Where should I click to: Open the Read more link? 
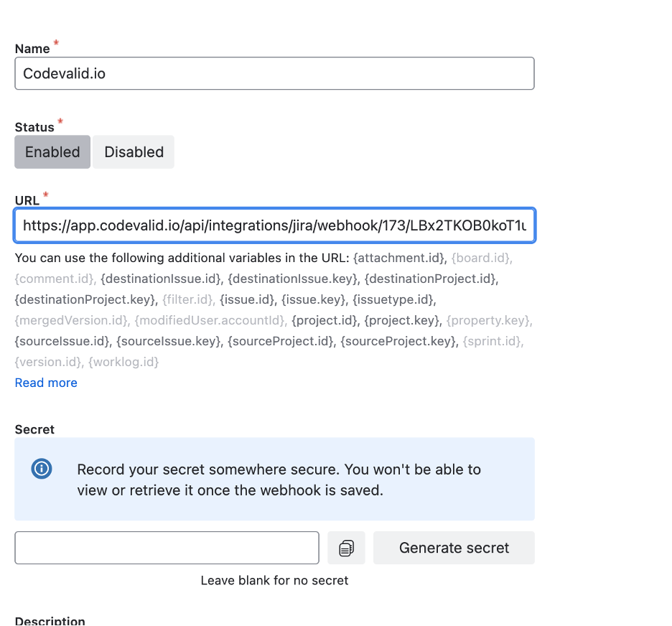pyautogui.click(x=46, y=383)
